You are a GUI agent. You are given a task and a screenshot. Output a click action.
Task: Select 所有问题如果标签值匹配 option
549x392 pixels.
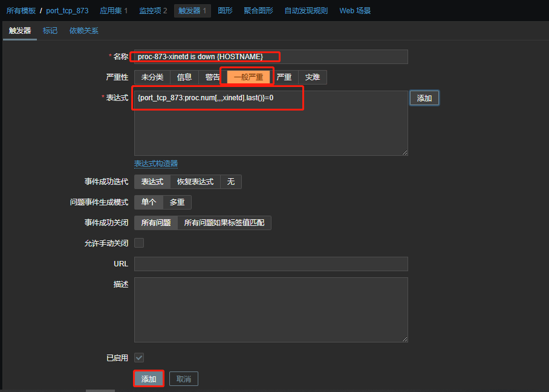tap(224, 223)
